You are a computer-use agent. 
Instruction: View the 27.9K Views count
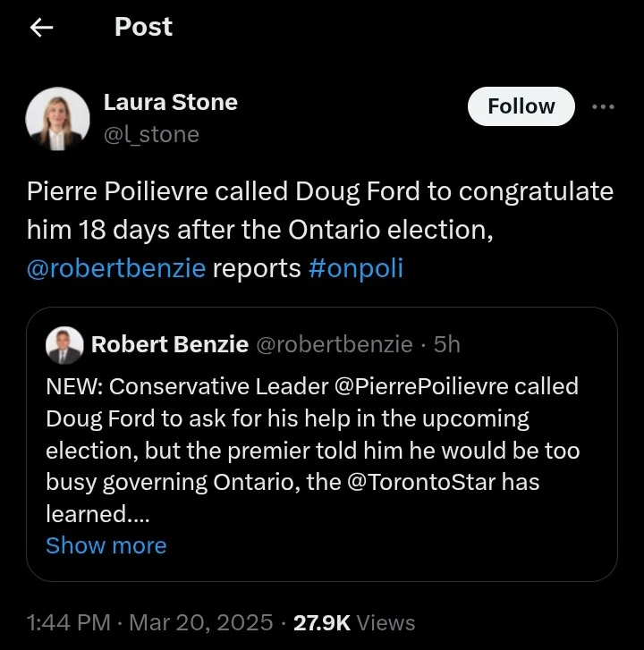(354, 622)
